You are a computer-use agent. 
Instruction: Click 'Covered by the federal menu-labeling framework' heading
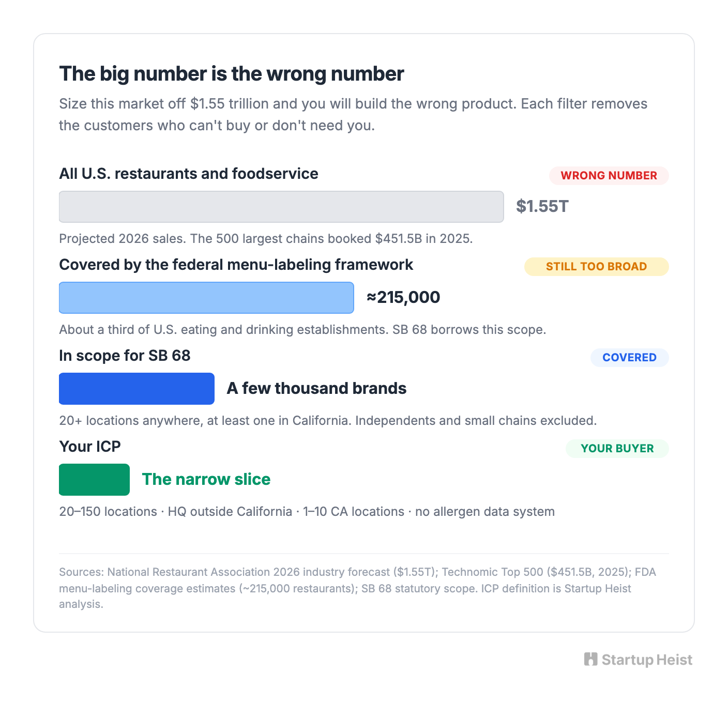tap(236, 265)
